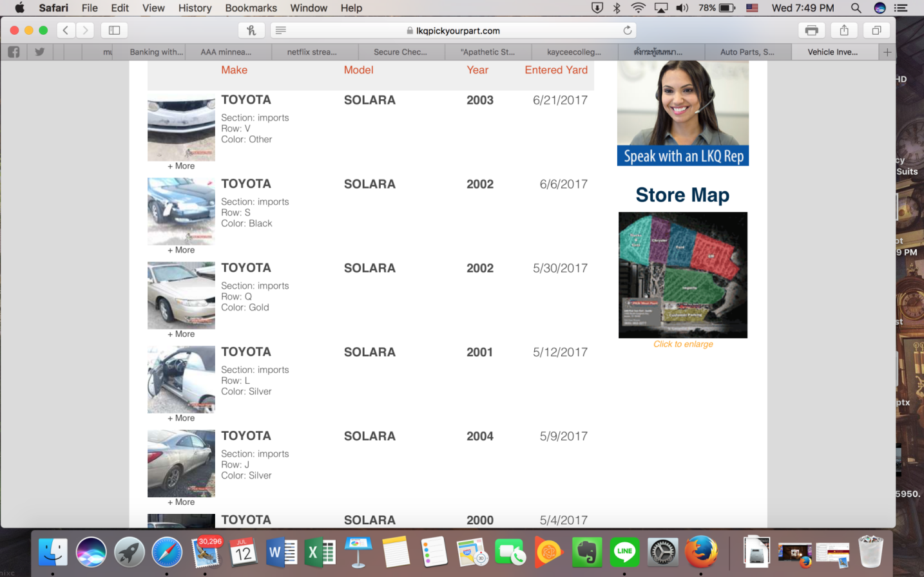
Task: Print the page with the printer icon
Action: tap(812, 30)
